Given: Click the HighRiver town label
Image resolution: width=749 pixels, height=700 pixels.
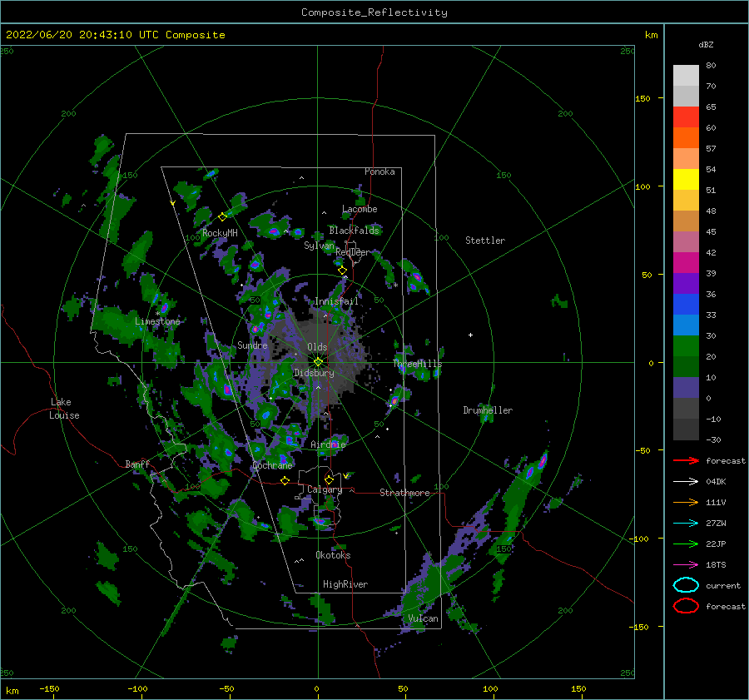Looking at the screenshot, I should 345,584.
